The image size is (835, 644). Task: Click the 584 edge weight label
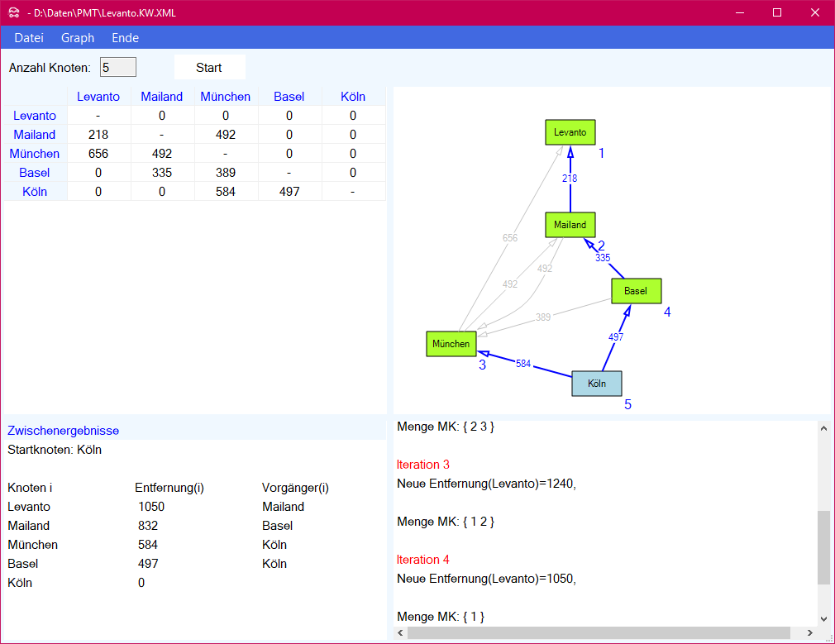523,364
